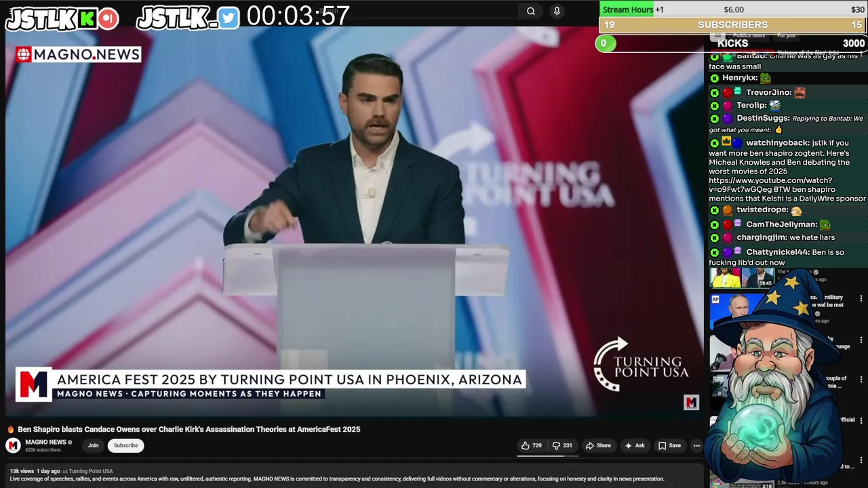Click chat username CamTheJellyman
This screenshot has height=488, width=868.
[x=782, y=224]
